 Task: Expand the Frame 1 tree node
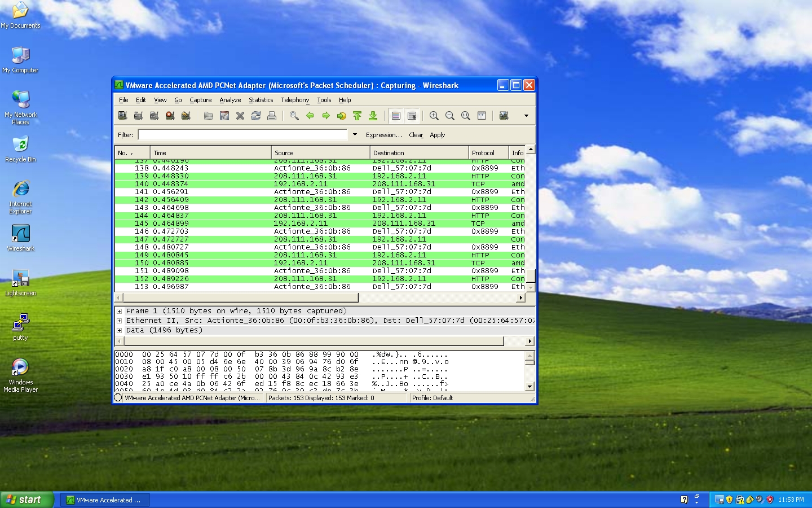(x=119, y=311)
